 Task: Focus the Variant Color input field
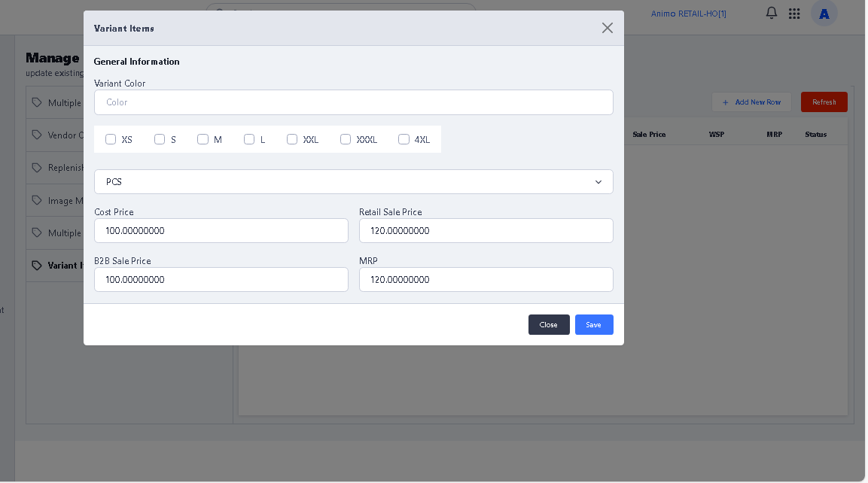tap(354, 102)
